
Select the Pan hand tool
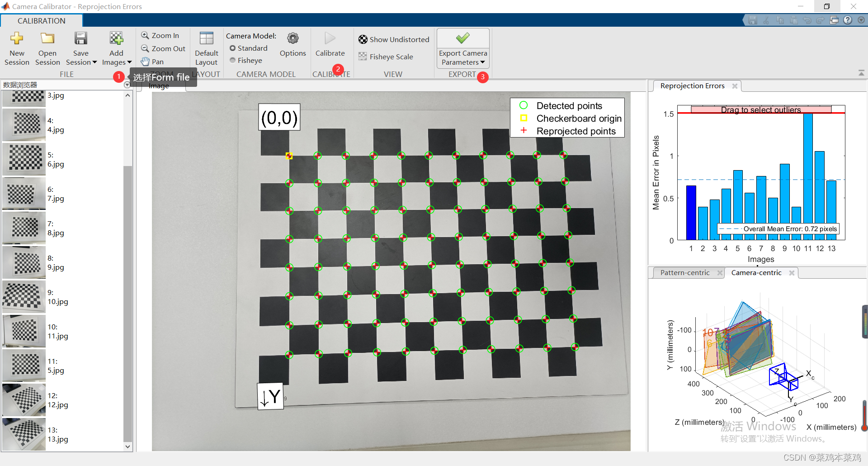(152, 62)
